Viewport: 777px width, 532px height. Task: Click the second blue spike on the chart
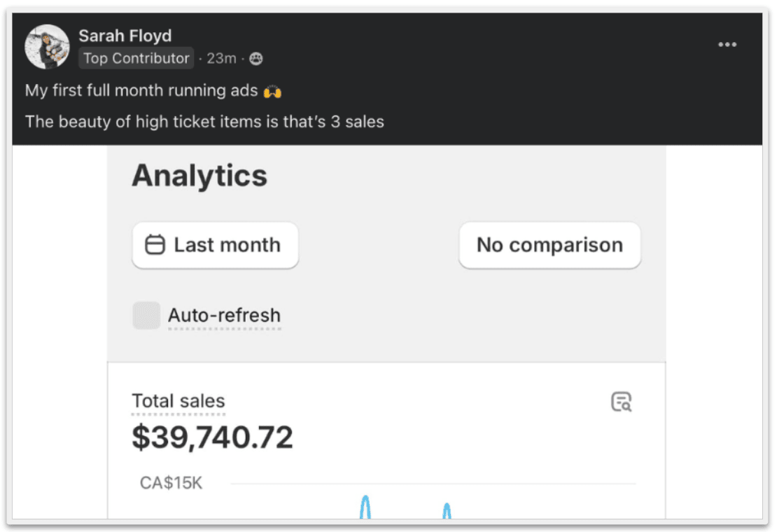447,512
